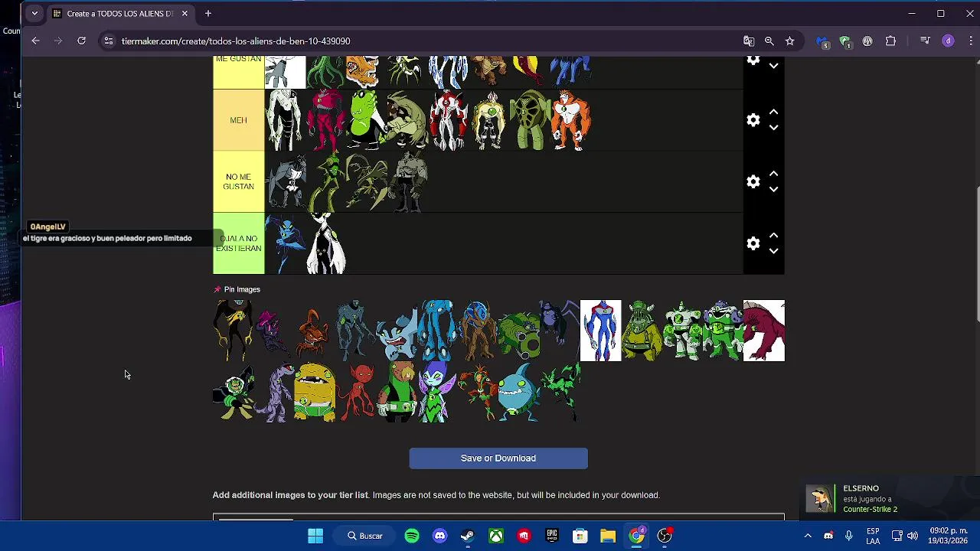This screenshot has height=551, width=980.
Task: Pick the orange crab alien from the pool
Action: tap(313, 332)
